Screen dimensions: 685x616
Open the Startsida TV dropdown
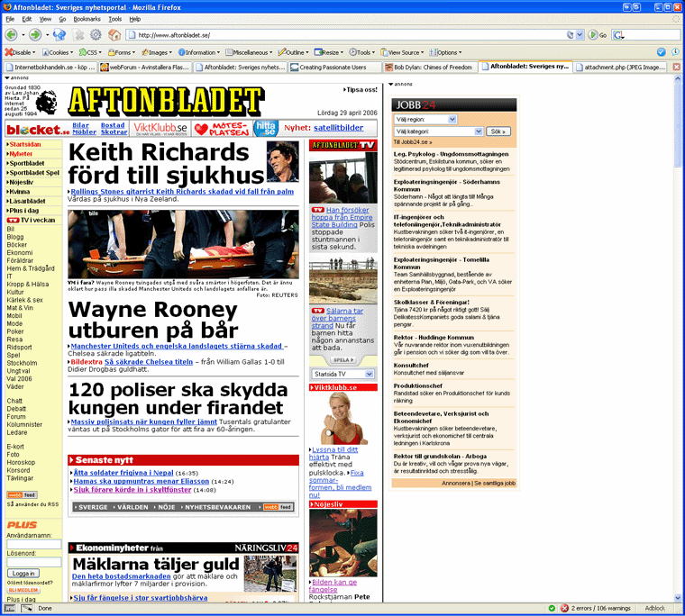pyautogui.click(x=342, y=374)
